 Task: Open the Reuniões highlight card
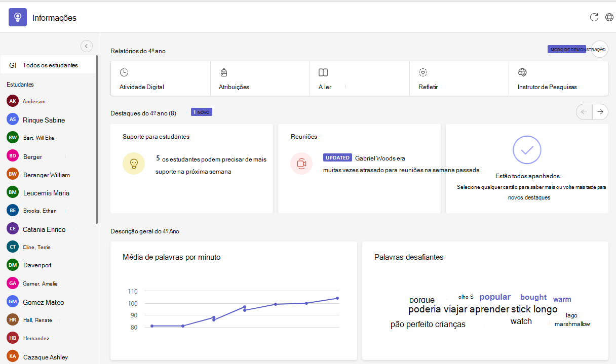click(x=359, y=169)
